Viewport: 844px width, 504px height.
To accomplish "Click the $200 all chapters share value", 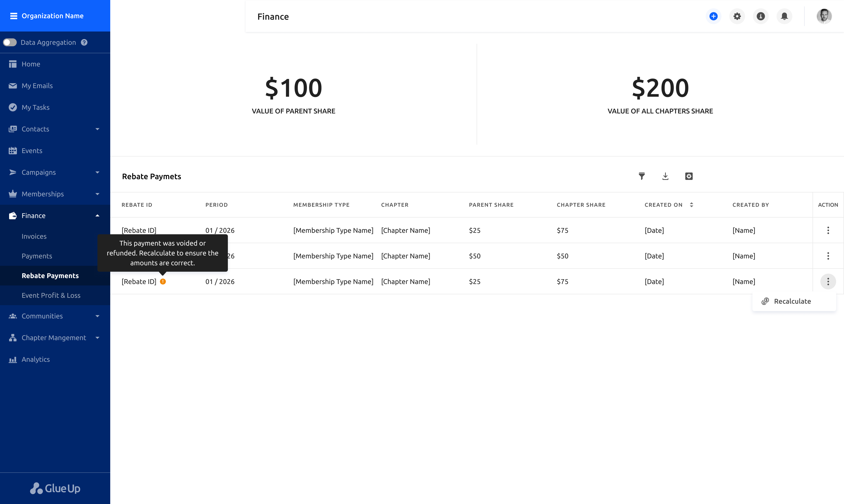I will (x=660, y=88).
